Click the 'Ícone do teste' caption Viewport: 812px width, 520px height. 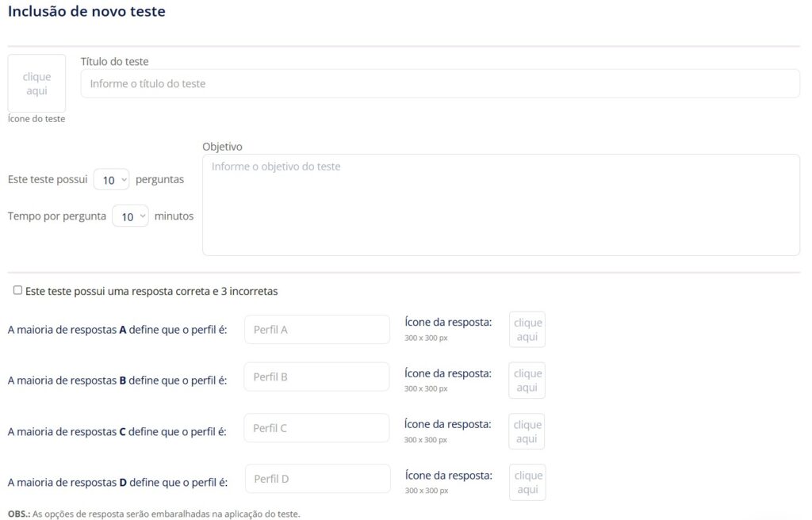[x=36, y=119]
